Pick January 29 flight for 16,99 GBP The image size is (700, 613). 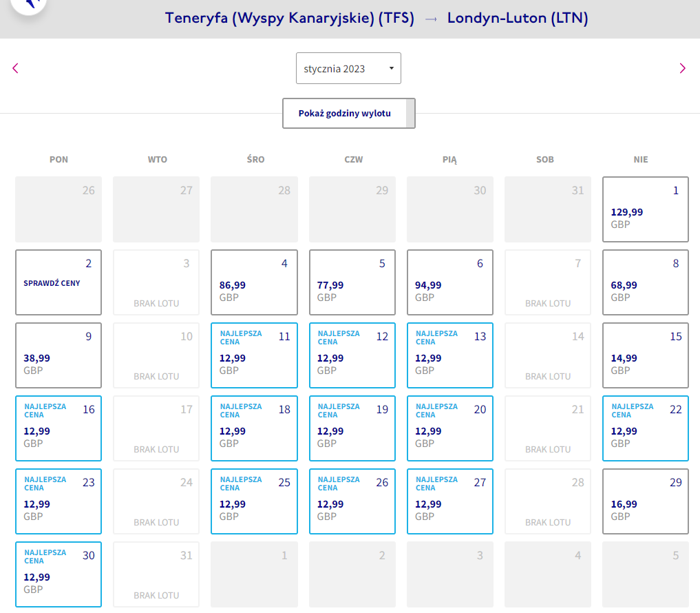point(645,501)
